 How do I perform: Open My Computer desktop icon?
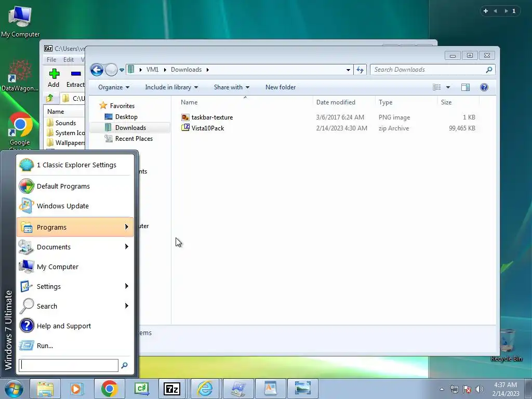20,21
